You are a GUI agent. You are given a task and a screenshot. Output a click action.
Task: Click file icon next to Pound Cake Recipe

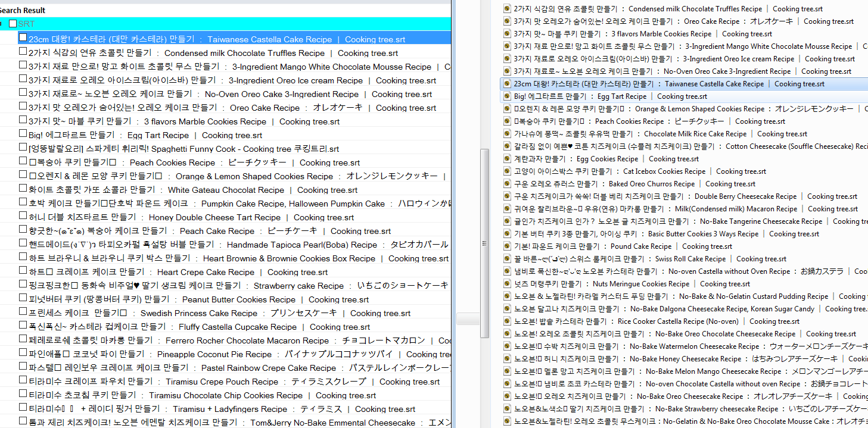[x=507, y=246]
